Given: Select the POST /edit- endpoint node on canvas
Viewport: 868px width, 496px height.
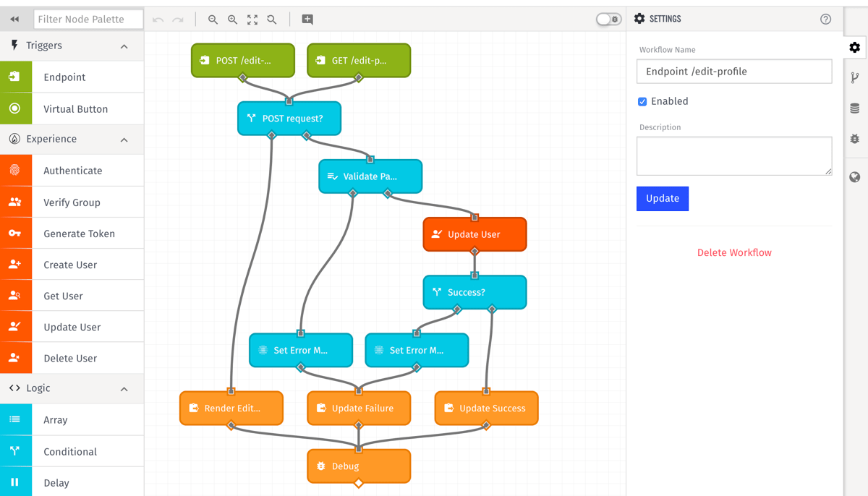Looking at the screenshot, I should pos(243,61).
